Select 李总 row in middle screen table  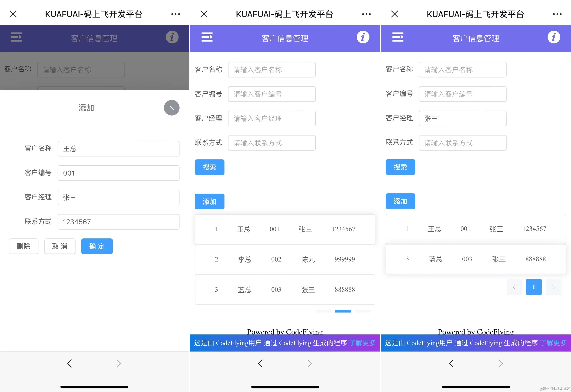pos(285,259)
